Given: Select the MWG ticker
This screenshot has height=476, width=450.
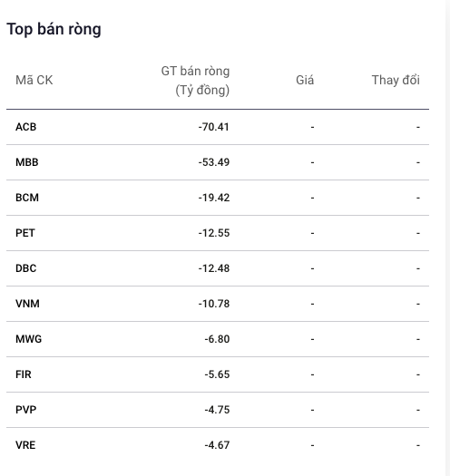Looking at the screenshot, I should coord(28,339).
